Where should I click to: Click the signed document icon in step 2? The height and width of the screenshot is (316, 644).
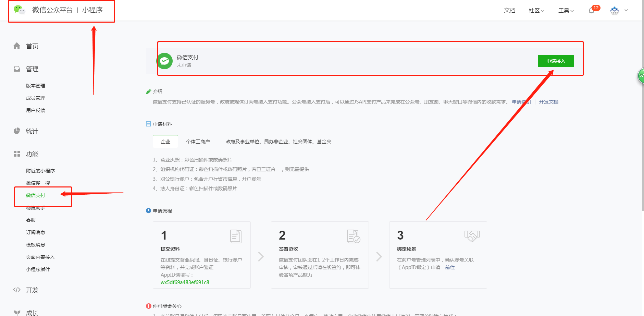tap(354, 236)
